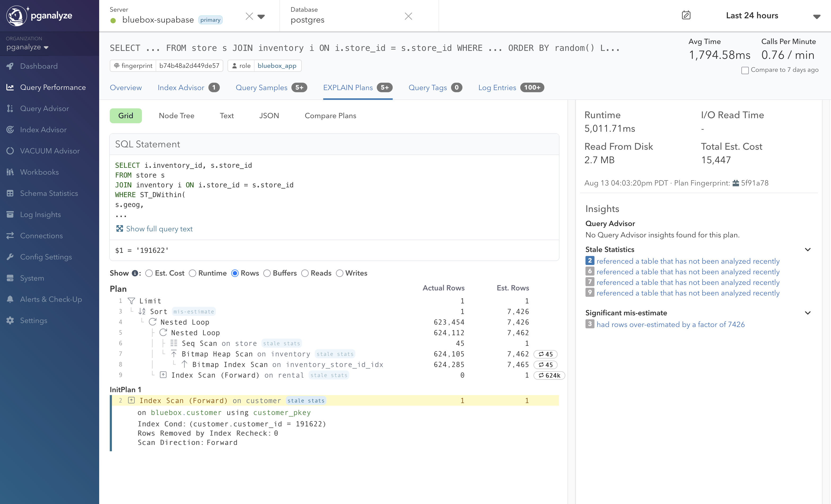Click the expand icon beside Show full query text
The width and height of the screenshot is (831, 504).
click(x=119, y=229)
